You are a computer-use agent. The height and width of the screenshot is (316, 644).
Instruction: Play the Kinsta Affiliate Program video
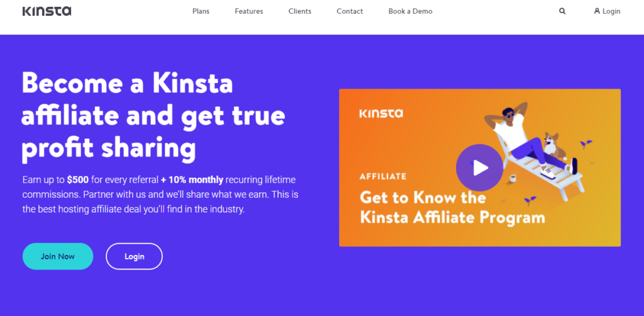point(479,168)
